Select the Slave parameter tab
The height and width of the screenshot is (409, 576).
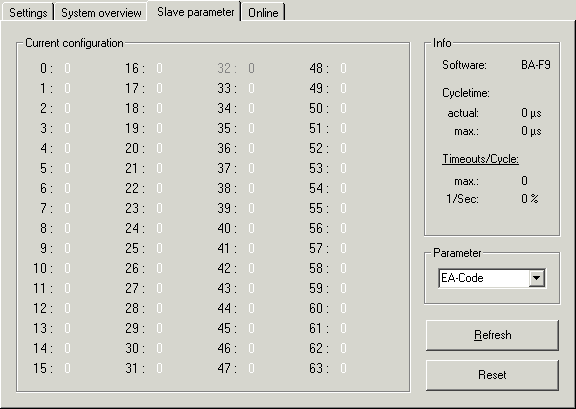[x=195, y=12]
